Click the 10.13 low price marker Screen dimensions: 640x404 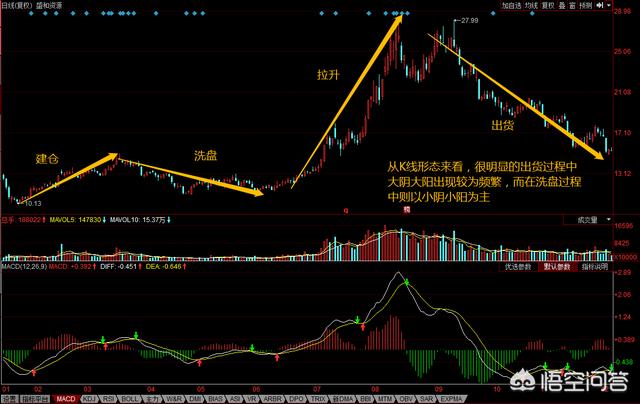click(33, 203)
